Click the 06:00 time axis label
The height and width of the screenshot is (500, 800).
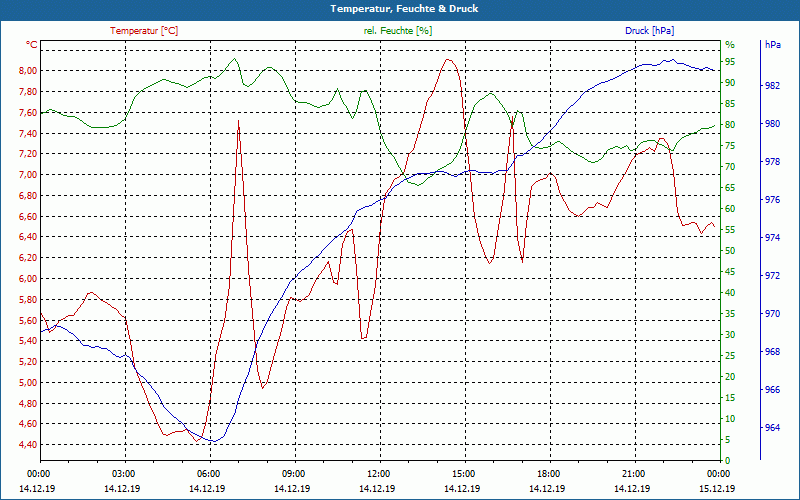[x=208, y=473]
